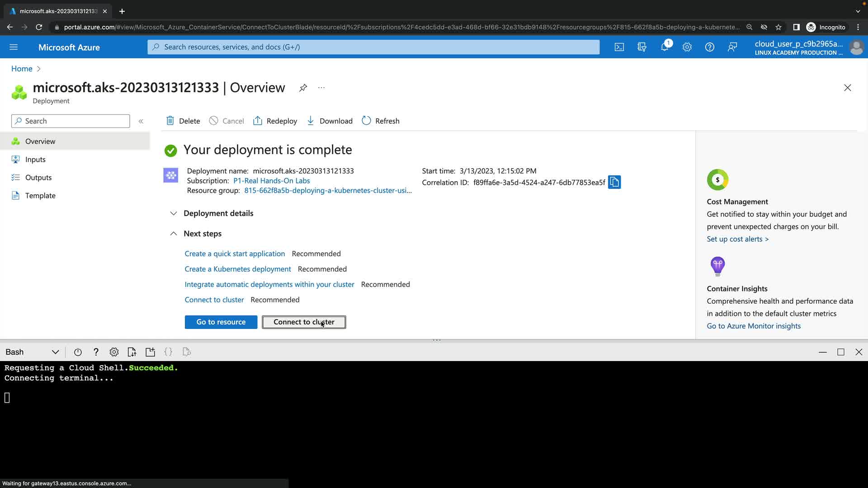Copy the Correlation ID
Viewport: 868px width, 488px height.
pos(614,182)
